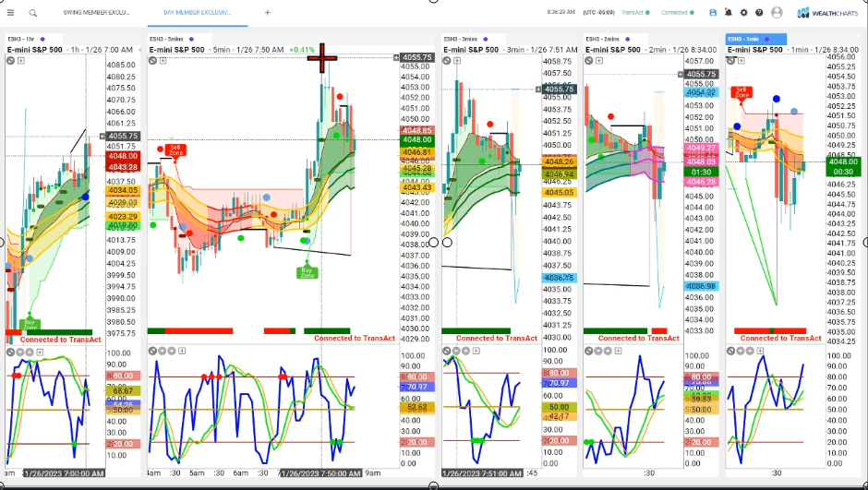Click the down arrow on 5mins stochastic pane
Image resolution: width=868 pixels, height=490 pixels.
click(x=163, y=351)
